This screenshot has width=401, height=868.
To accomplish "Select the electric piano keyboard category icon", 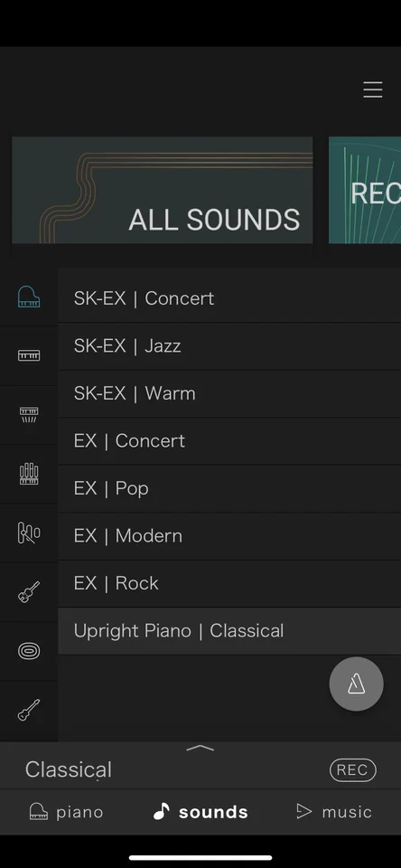I will [x=29, y=355].
